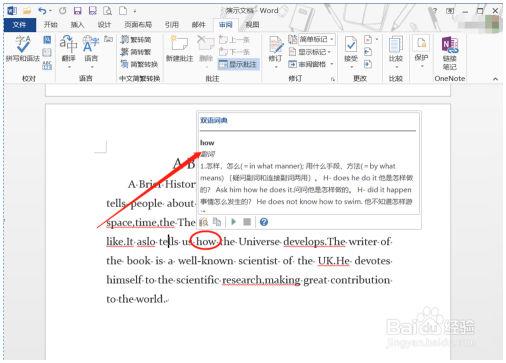Screen dimensions: 506x363
Task: Click blue help icon in dictionary popup
Action: pyautogui.click(x=264, y=222)
